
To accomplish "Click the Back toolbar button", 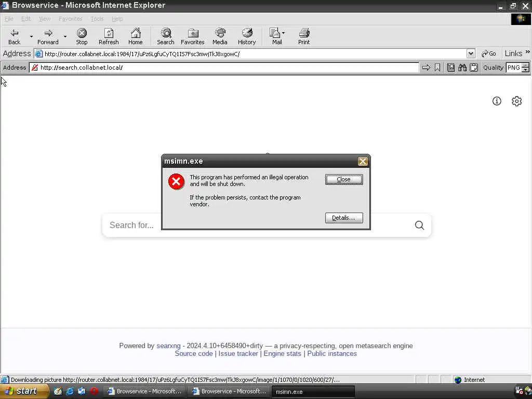I will pyautogui.click(x=14, y=37).
